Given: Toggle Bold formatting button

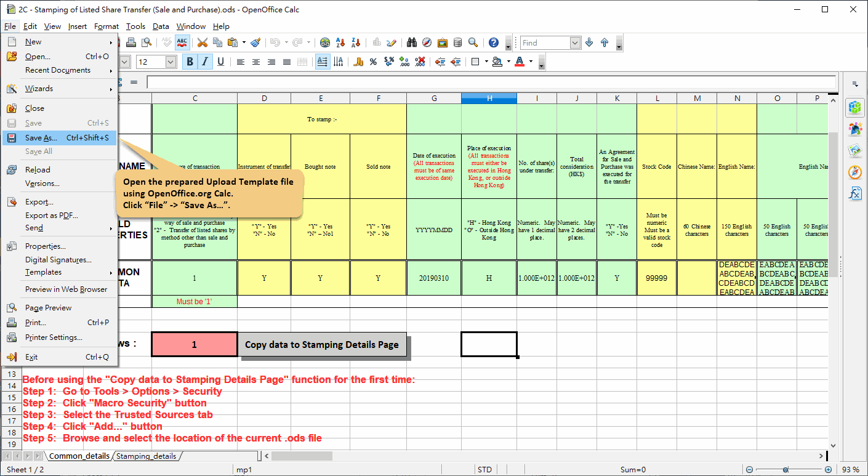Looking at the screenshot, I should (190, 62).
